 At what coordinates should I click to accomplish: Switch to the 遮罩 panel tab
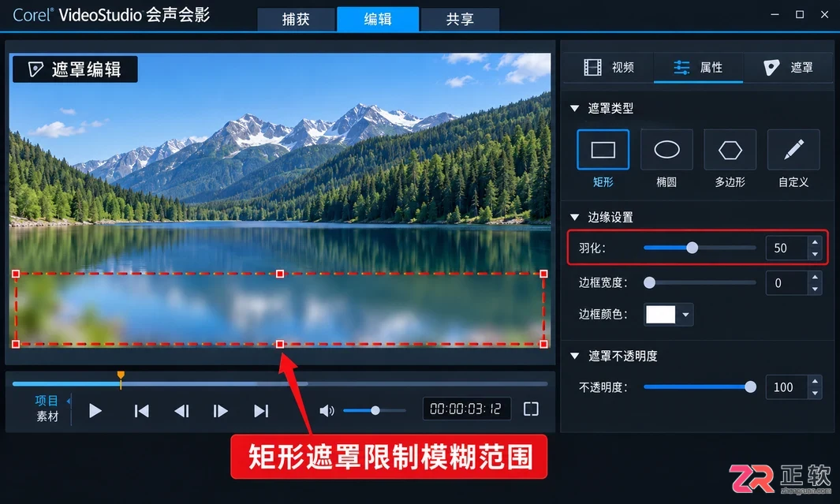point(787,68)
